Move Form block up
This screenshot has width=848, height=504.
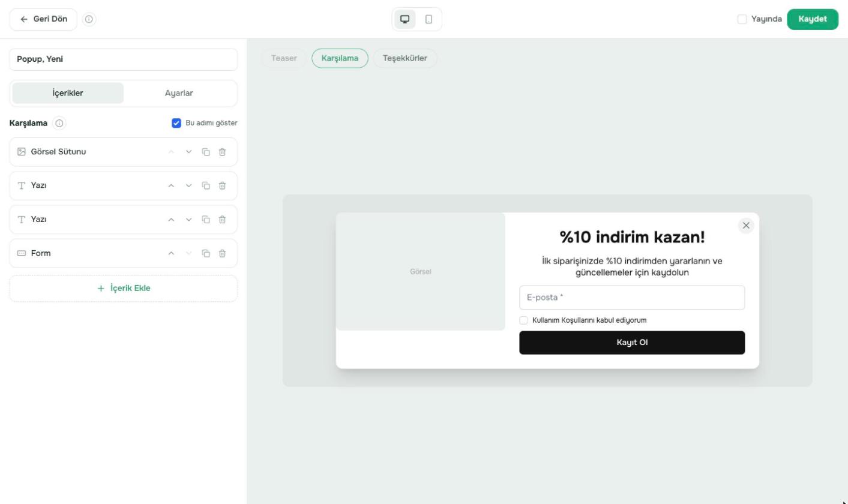(171, 253)
